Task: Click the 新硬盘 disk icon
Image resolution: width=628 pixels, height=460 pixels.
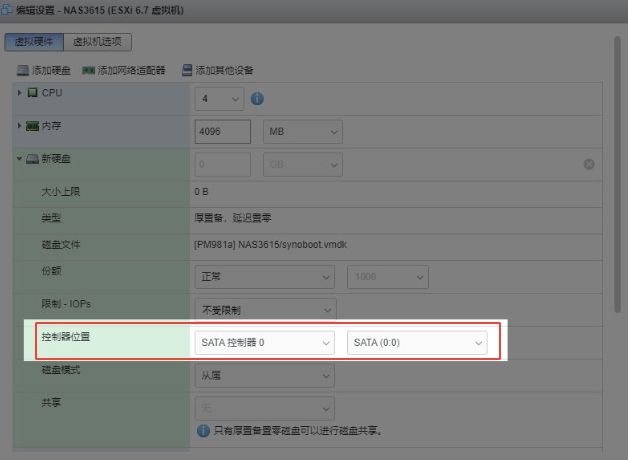Action: (32, 159)
